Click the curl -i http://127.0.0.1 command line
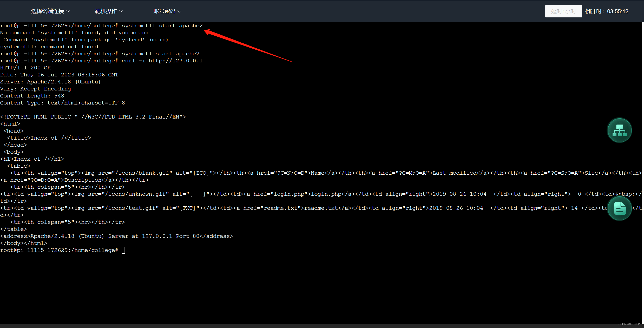The height and width of the screenshot is (328, 644). (162, 61)
